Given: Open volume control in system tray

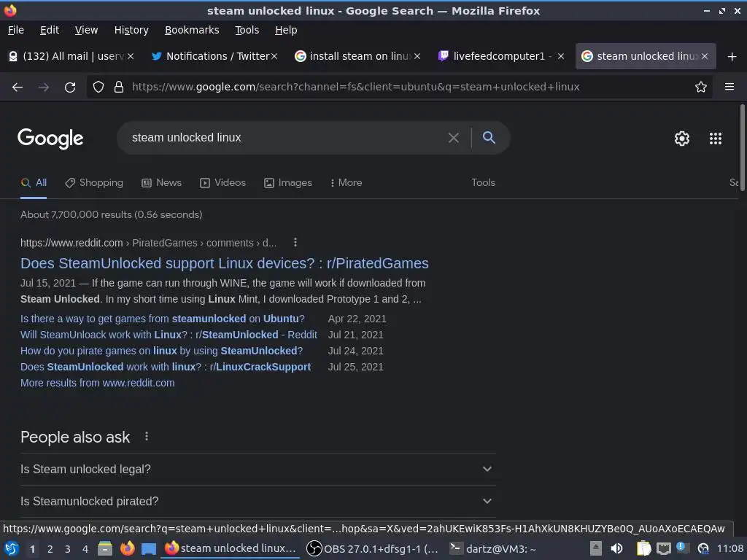Looking at the screenshot, I should click(616, 549).
